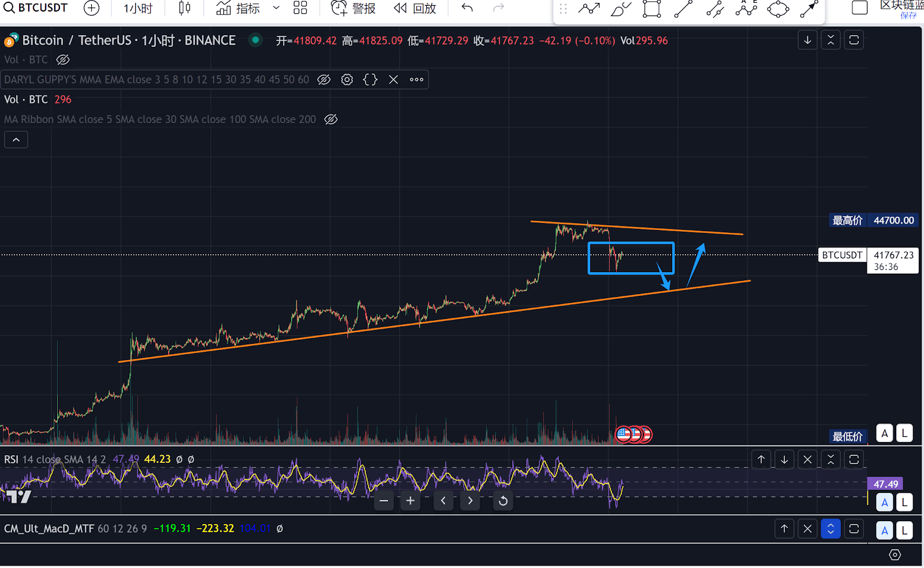Select the XABCD pattern drawing tool
This screenshot has height=568, width=924.
click(746, 9)
